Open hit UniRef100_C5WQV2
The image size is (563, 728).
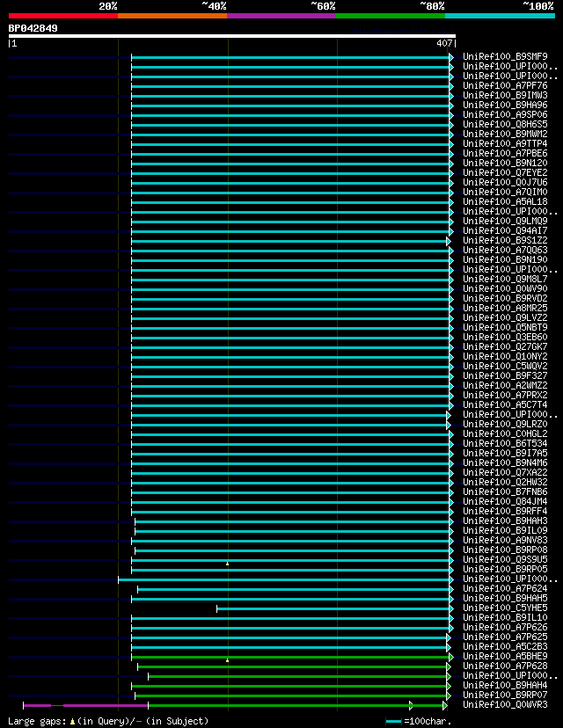[x=505, y=367]
